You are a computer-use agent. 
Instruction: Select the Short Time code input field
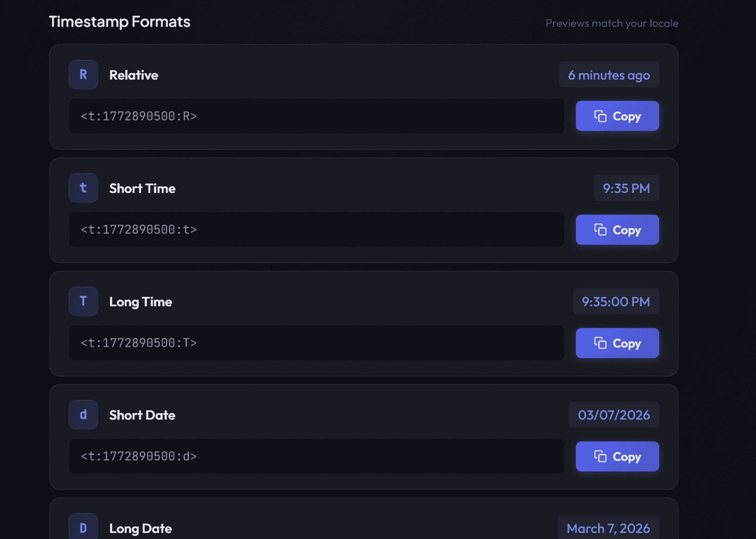coord(316,229)
